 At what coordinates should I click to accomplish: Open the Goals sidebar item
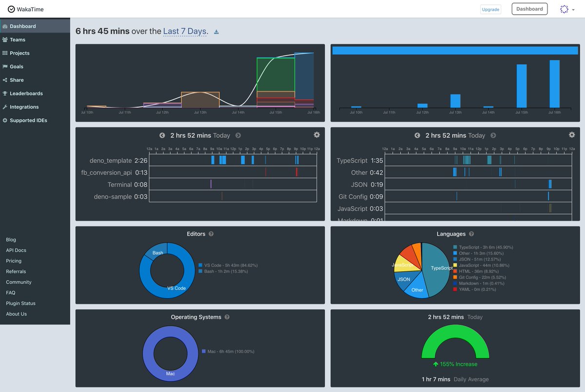click(x=17, y=67)
